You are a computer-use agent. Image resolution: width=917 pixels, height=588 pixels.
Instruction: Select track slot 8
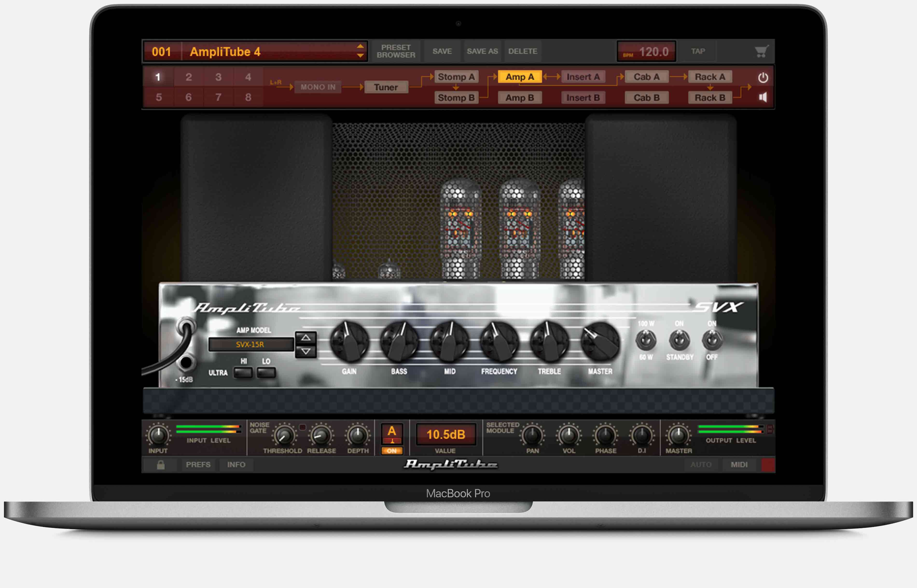pos(248,97)
